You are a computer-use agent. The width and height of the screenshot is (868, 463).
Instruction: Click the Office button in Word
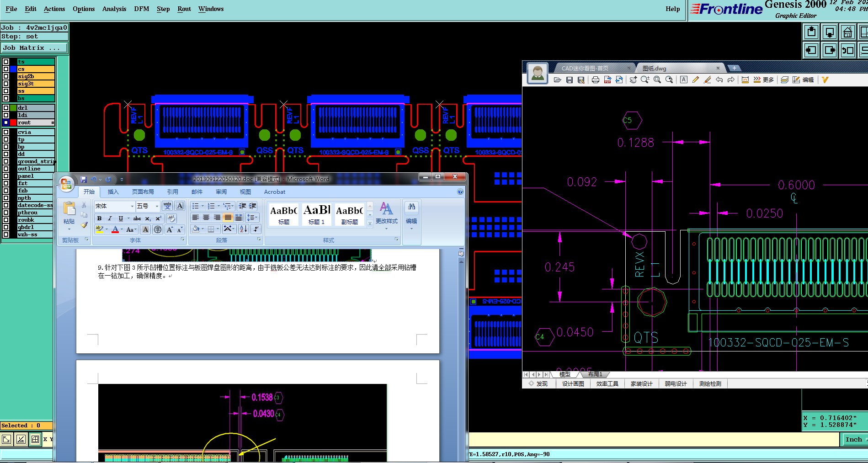(66, 184)
